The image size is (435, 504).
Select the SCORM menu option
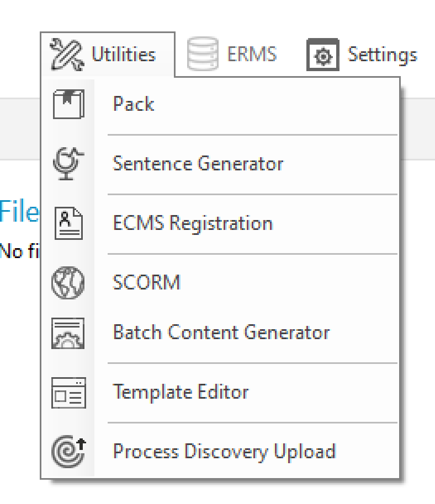tap(146, 283)
